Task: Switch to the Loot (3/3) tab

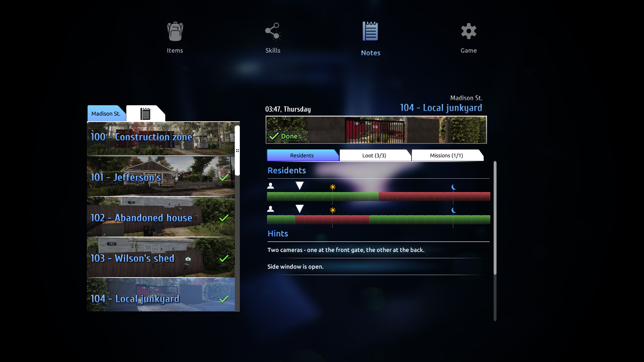Action: [374, 155]
